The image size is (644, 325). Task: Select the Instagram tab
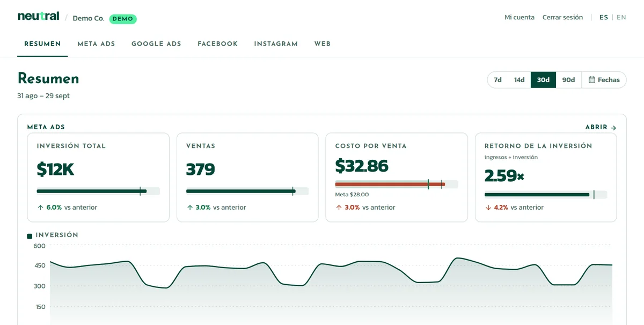click(276, 44)
